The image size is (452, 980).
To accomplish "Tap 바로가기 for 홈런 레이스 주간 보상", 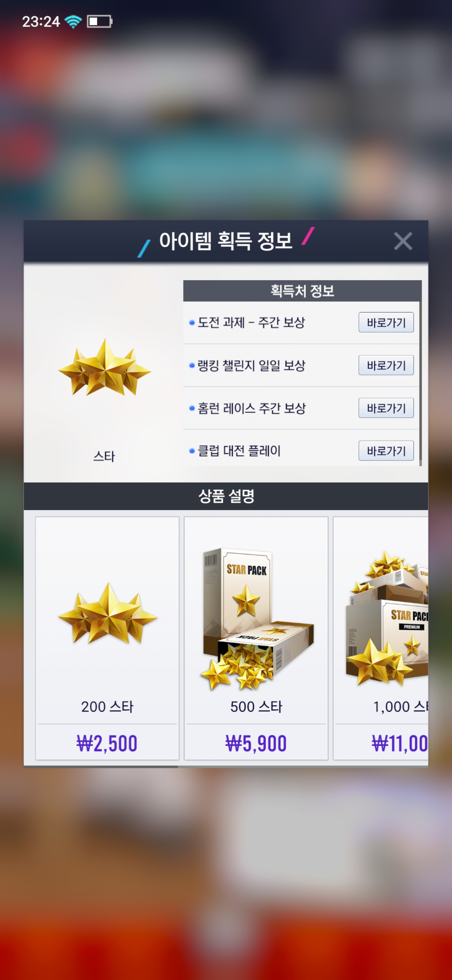I will tap(386, 408).
